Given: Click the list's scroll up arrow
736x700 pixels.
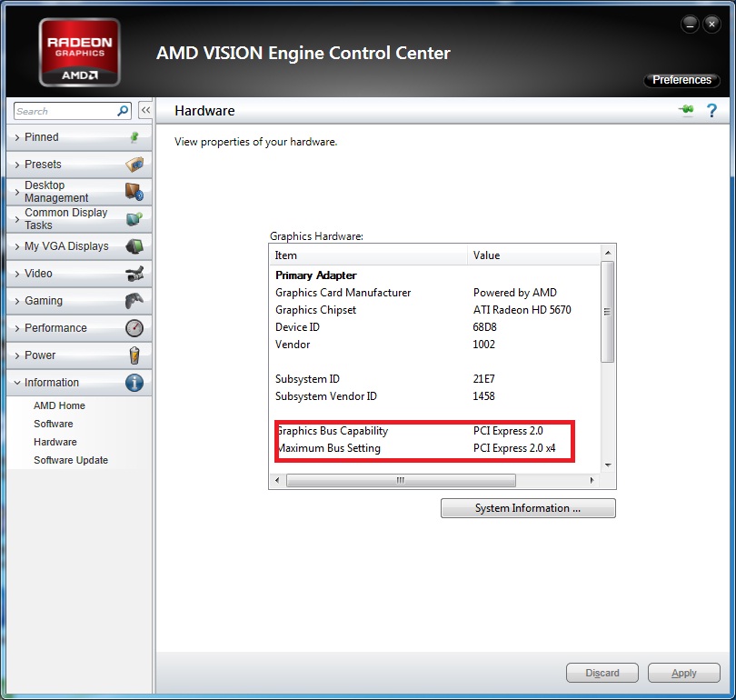Looking at the screenshot, I should (x=608, y=253).
